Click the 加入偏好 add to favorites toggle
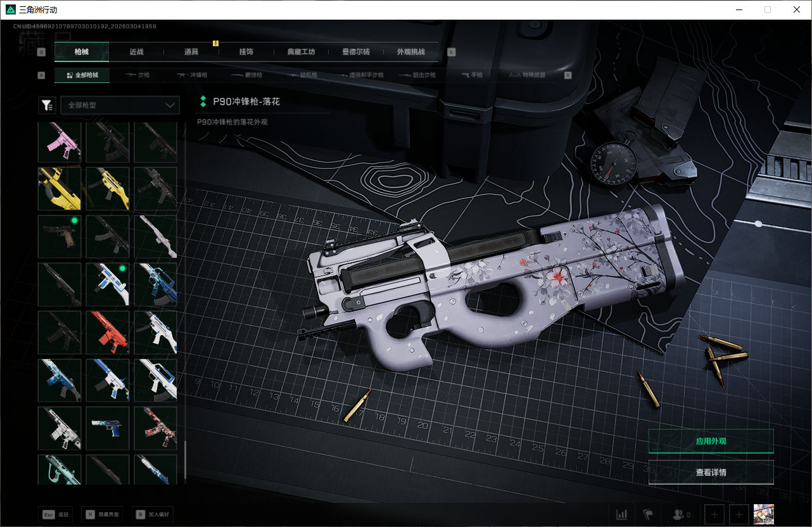Viewport: 812px width, 527px height. click(152, 514)
